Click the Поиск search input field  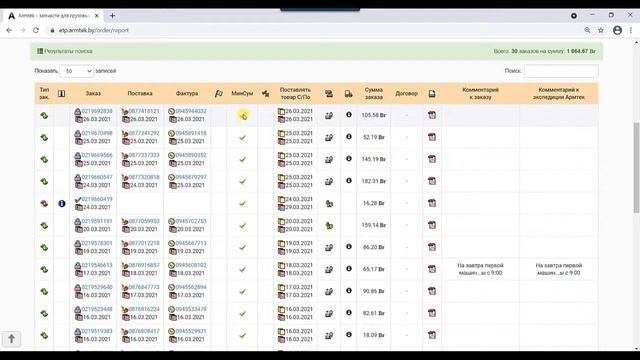coord(561,71)
